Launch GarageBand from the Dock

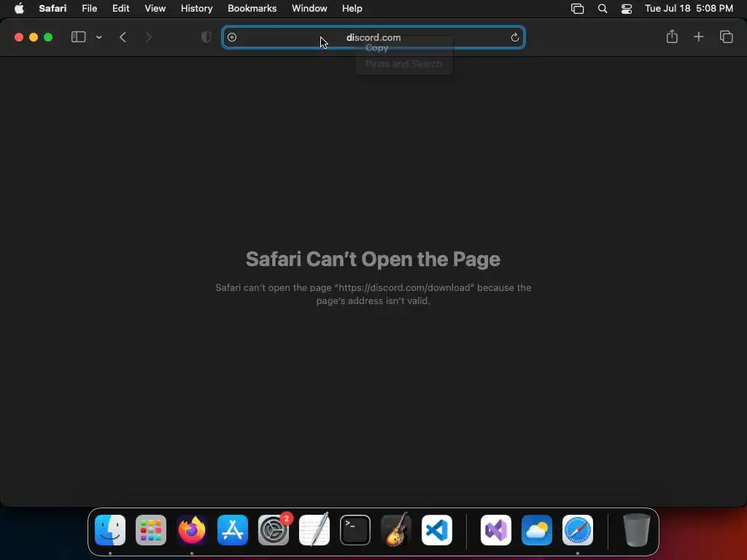pyautogui.click(x=396, y=530)
